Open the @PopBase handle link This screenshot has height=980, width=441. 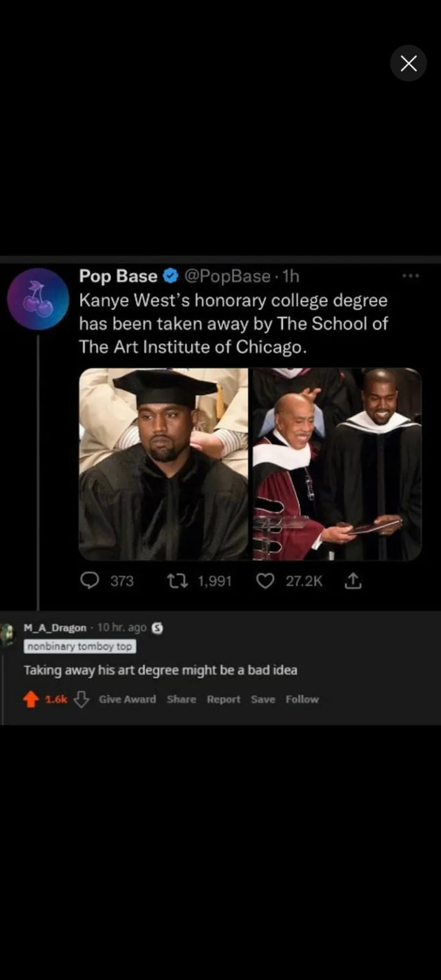[x=227, y=276]
